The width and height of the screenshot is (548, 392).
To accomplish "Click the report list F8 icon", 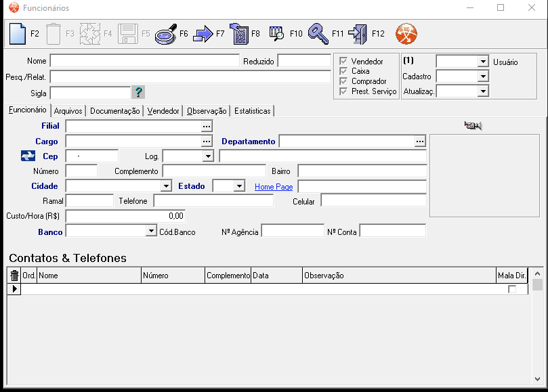I will tap(239, 33).
